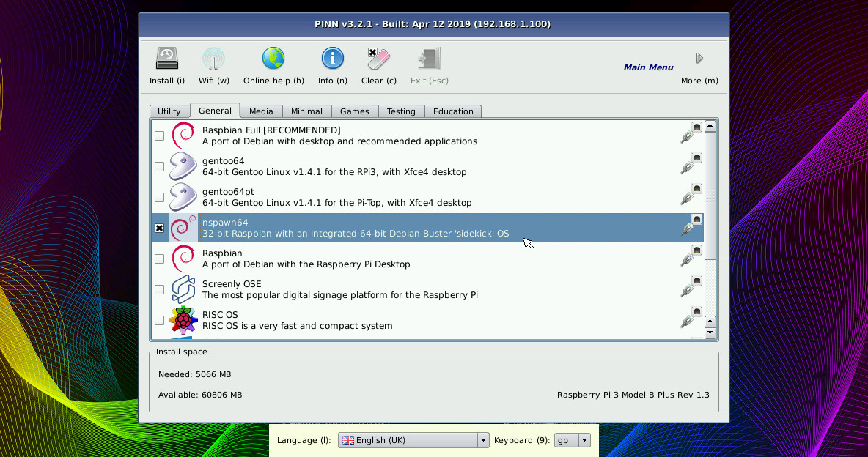The image size is (868, 457).
Task: Click the Raspbian Debian swirl logo
Action: 183,259
